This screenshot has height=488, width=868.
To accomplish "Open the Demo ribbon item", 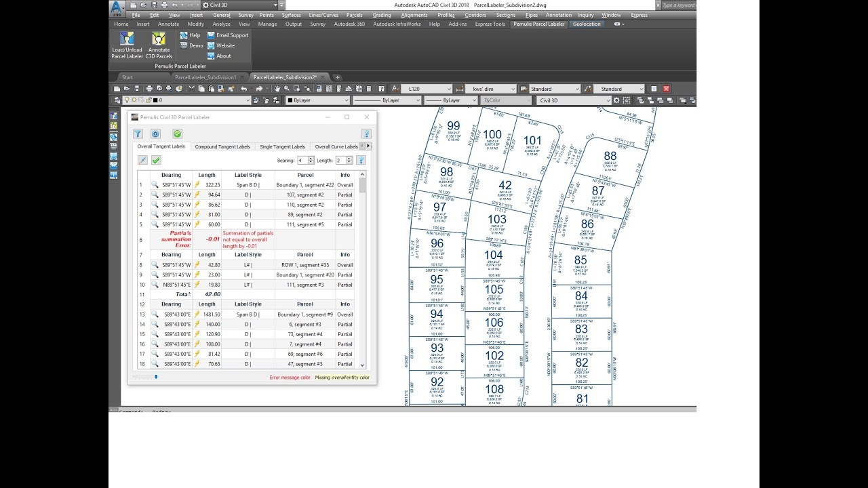I will [x=191, y=45].
